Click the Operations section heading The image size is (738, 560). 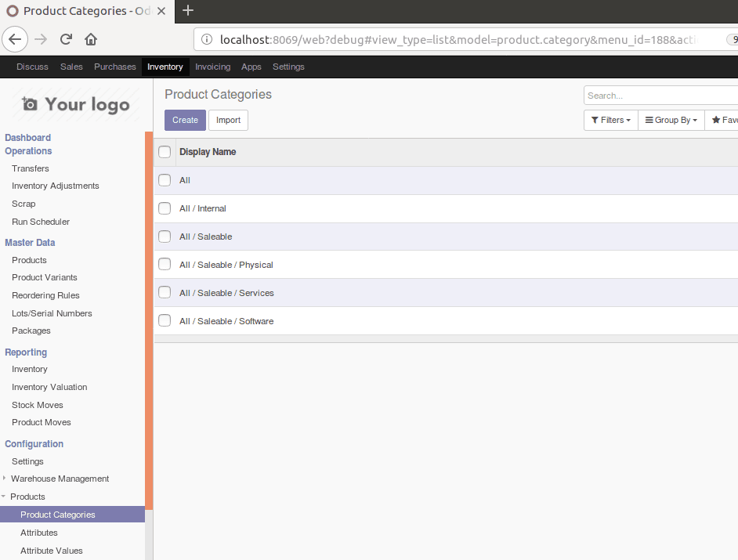28,151
